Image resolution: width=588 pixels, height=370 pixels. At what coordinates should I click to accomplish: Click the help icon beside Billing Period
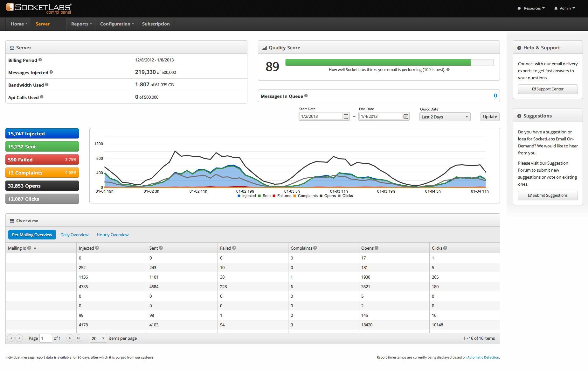40,60
